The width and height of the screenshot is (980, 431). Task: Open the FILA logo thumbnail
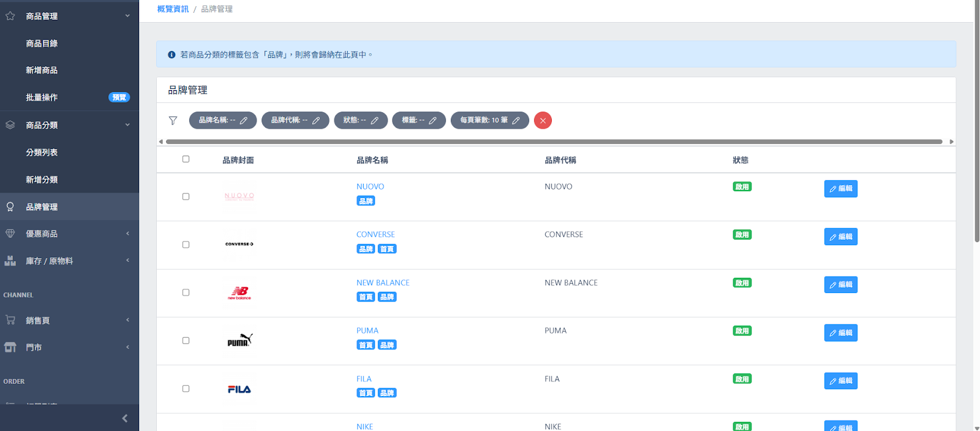tap(239, 389)
